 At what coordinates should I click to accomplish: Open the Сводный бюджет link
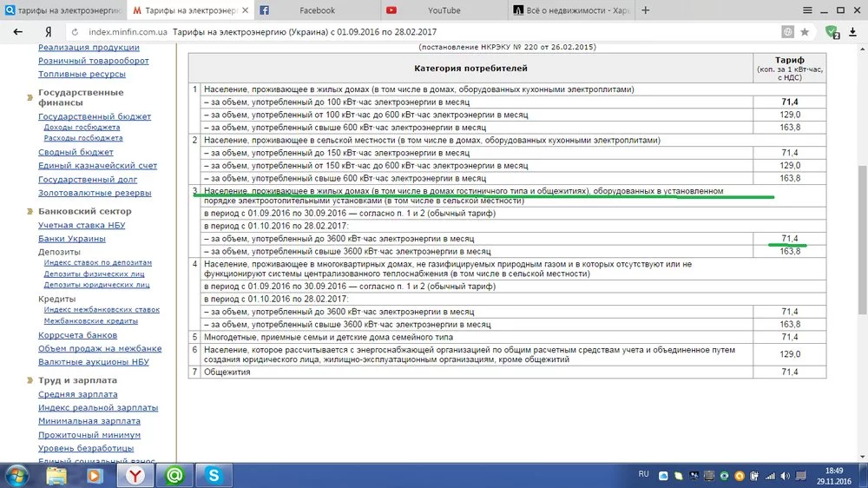point(76,152)
